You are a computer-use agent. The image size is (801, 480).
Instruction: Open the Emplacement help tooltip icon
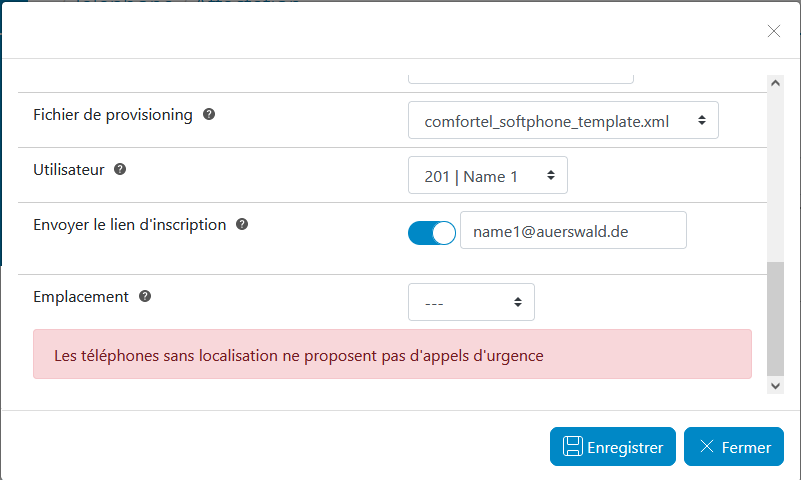[145, 297]
